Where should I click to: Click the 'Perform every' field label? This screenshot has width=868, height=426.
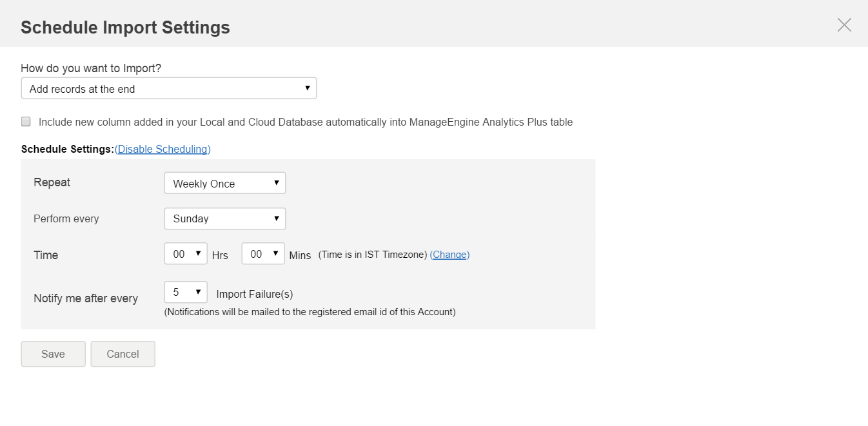66,218
